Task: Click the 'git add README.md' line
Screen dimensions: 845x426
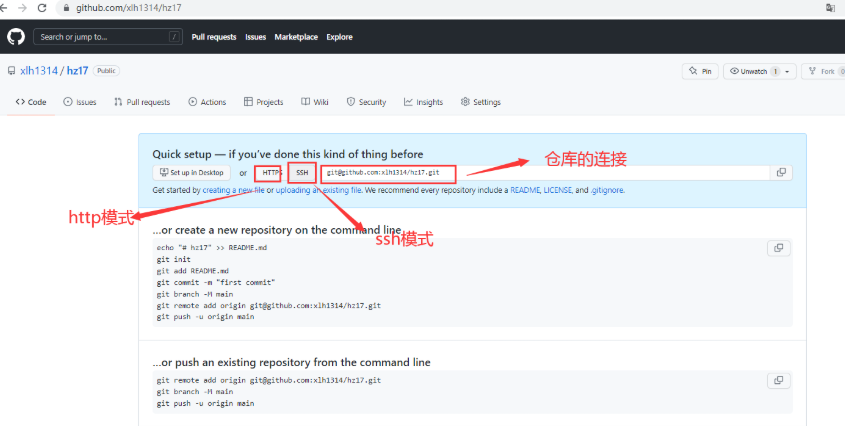Action: click(193, 271)
